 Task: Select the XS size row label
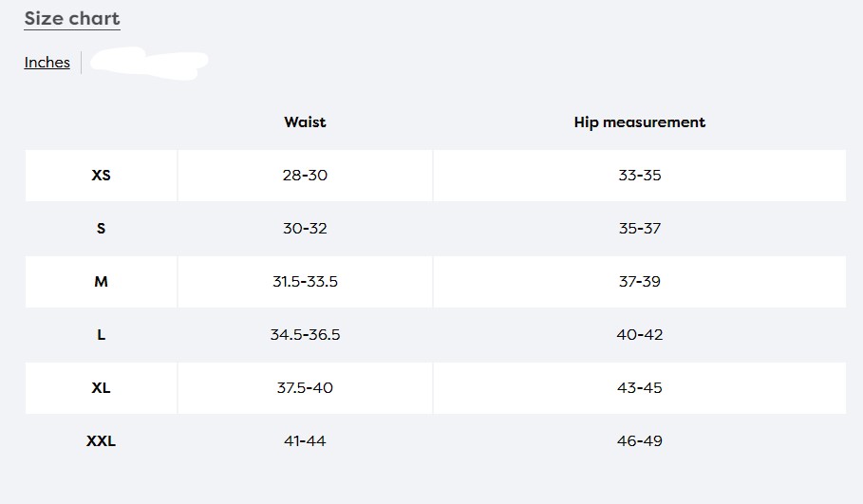[101, 176]
